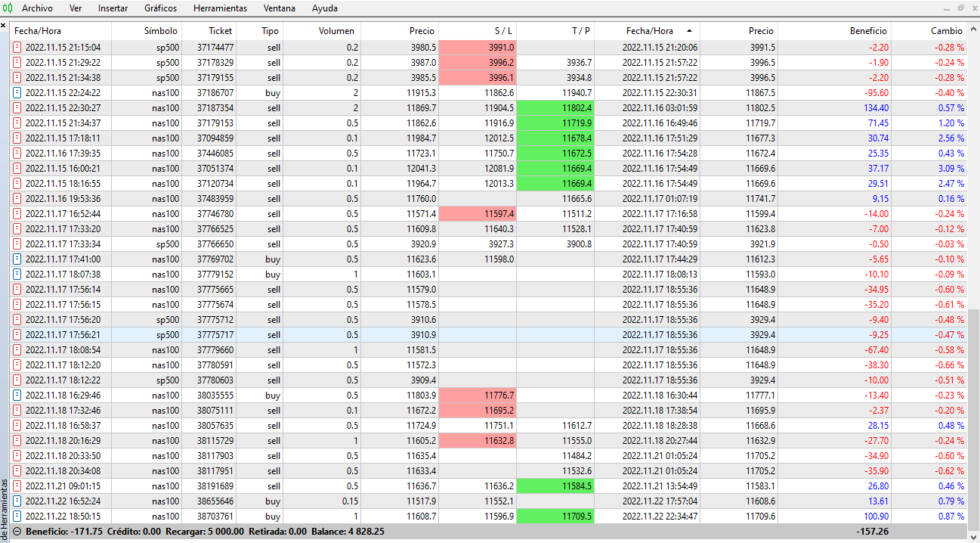Screen dimensions: 980x543
Task: Click the order icon for ticket 37094859
Action: (17, 138)
